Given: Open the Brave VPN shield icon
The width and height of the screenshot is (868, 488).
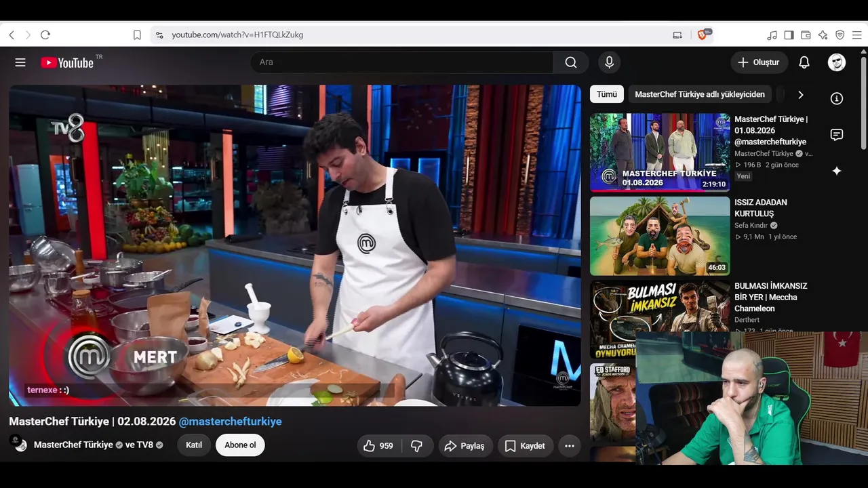Looking at the screenshot, I should pos(840,35).
